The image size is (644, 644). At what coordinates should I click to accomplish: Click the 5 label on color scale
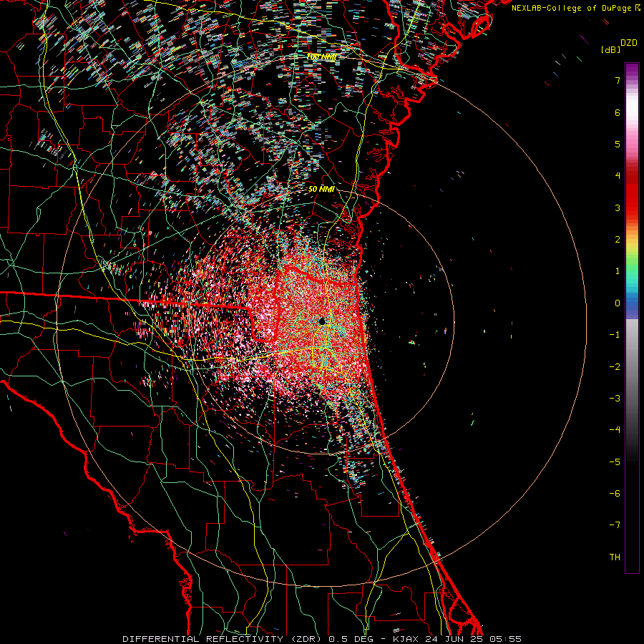(618, 144)
